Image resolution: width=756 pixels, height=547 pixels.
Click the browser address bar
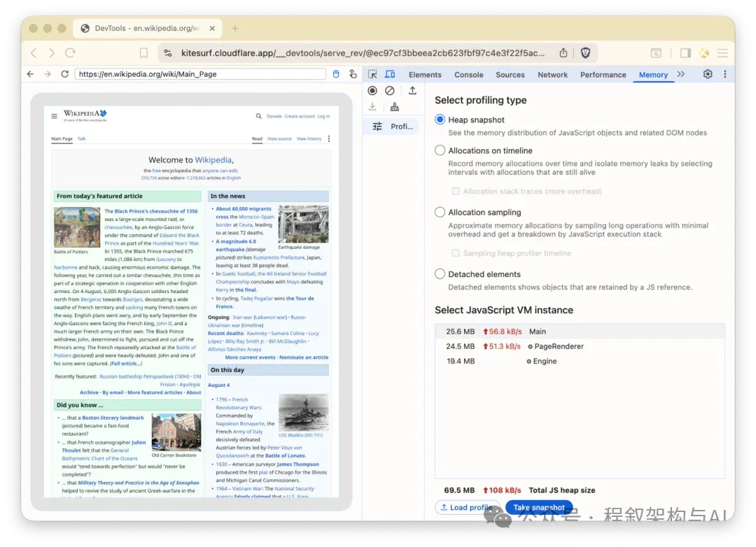click(x=363, y=53)
